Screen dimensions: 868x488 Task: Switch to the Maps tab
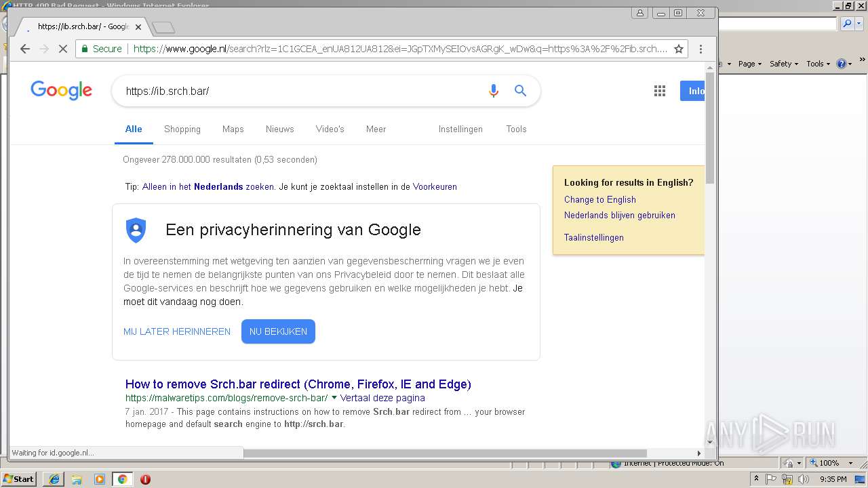(233, 129)
